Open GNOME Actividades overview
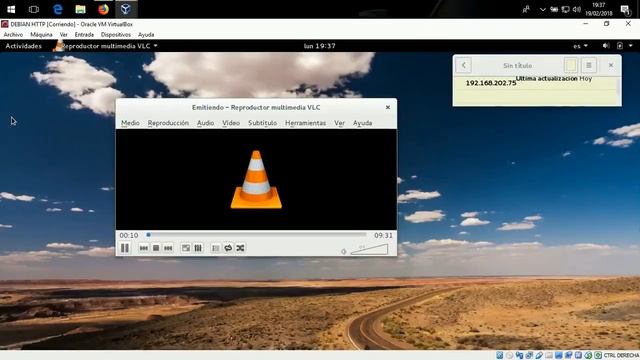This screenshot has height=360, width=640. tap(23, 46)
